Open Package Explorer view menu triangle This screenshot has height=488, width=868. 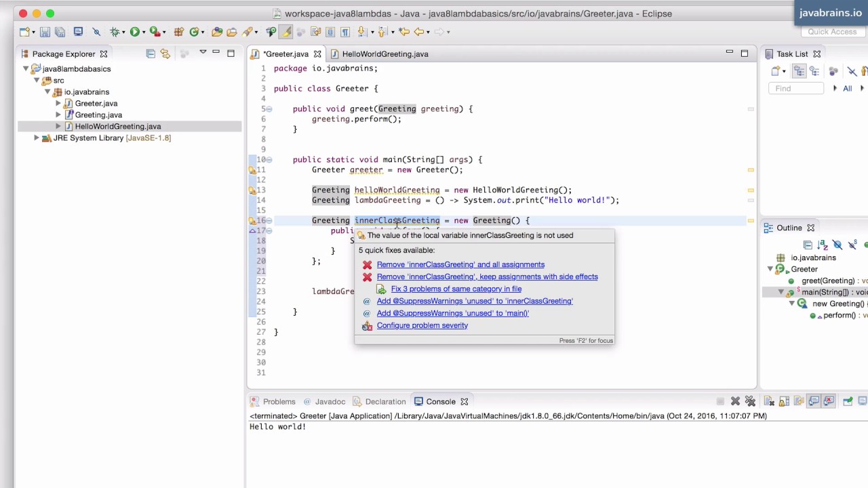202,52
